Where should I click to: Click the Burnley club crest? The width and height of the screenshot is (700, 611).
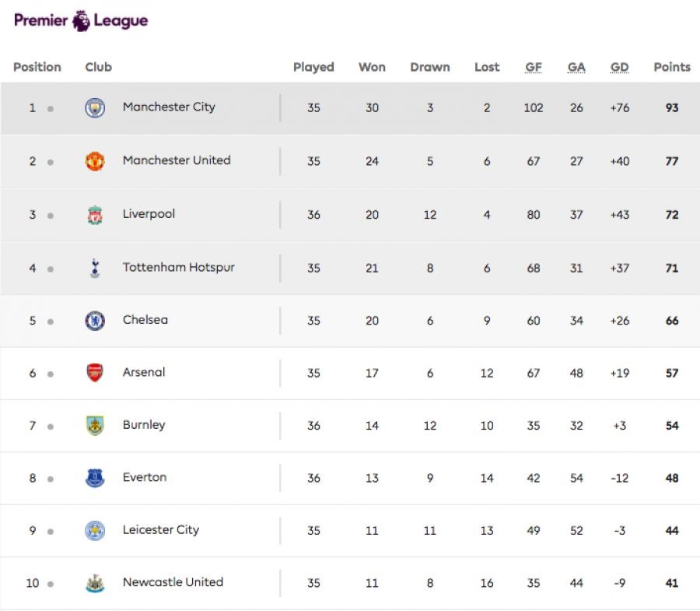95,426
